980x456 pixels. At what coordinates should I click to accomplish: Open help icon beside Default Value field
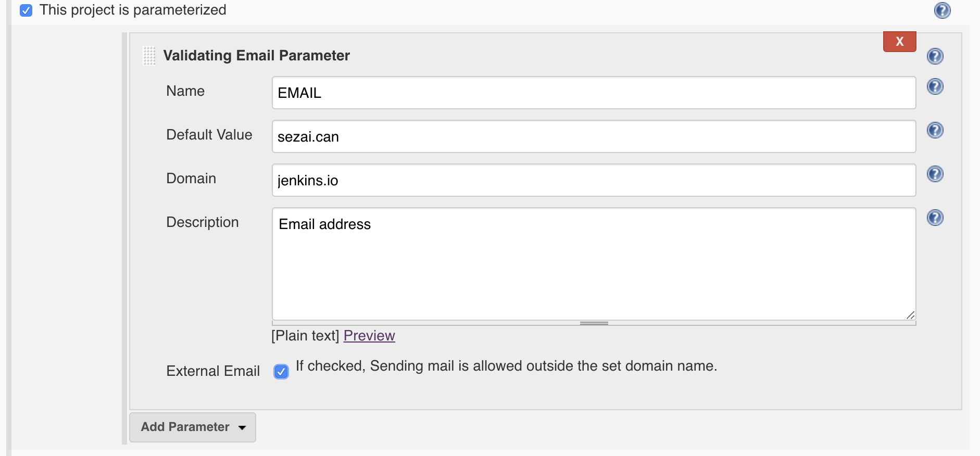935,130
